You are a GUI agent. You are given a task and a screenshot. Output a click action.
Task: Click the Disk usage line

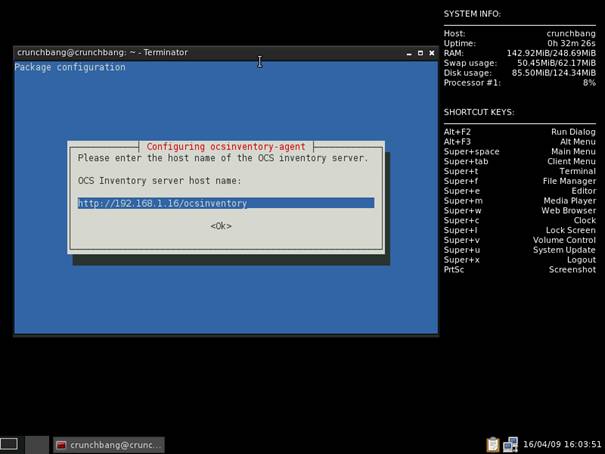(519, 73)
